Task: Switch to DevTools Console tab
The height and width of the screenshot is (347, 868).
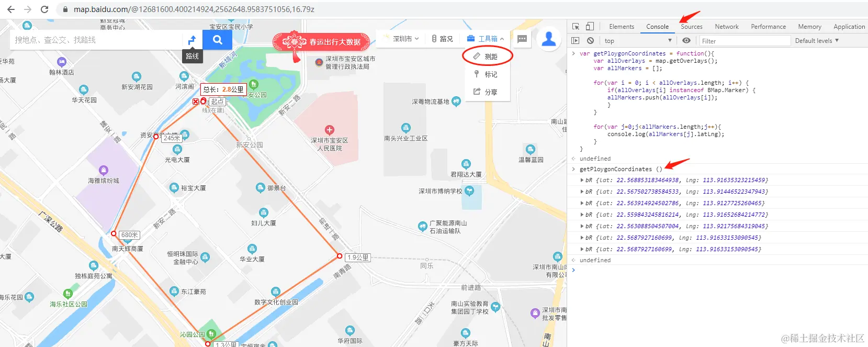Action: pos(657,27)
